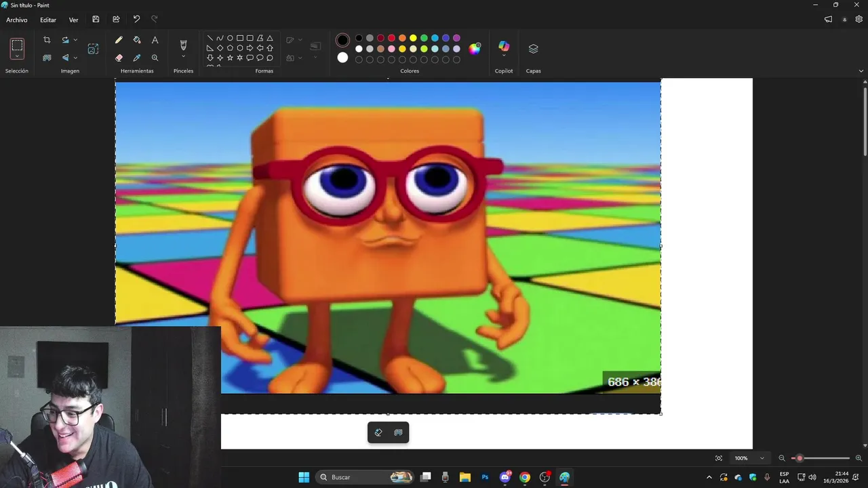Click the generative erase button below selection
868x488 pixels.
point(378,432)
